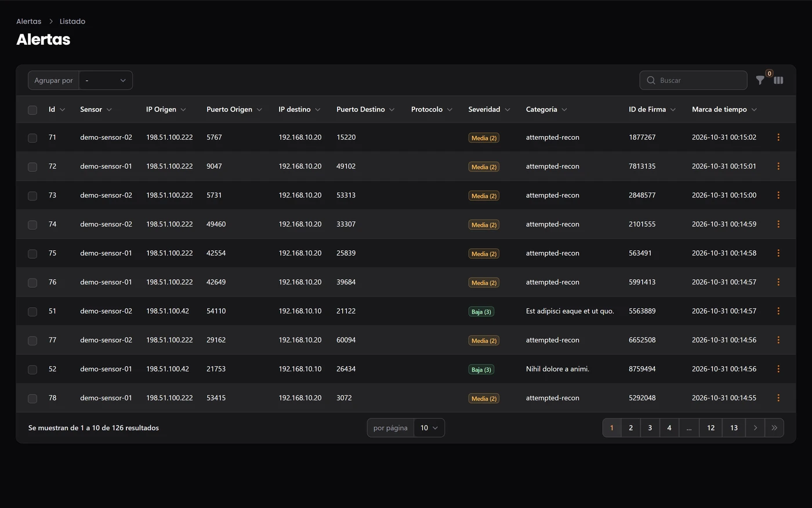Screen dimensions: 812x508
Task: Sort by ID de Firma column header
Action: point(652,110)
